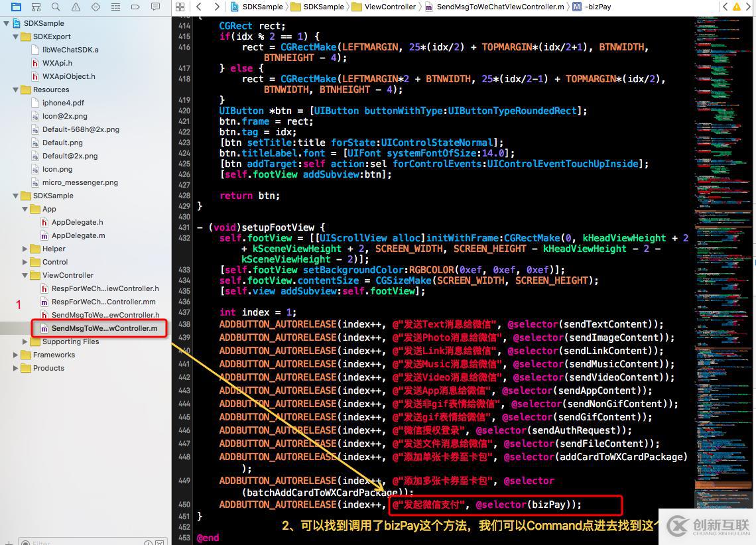Click the @end keyword on line 453
The image size is (756, 545).
coord(208,538)
